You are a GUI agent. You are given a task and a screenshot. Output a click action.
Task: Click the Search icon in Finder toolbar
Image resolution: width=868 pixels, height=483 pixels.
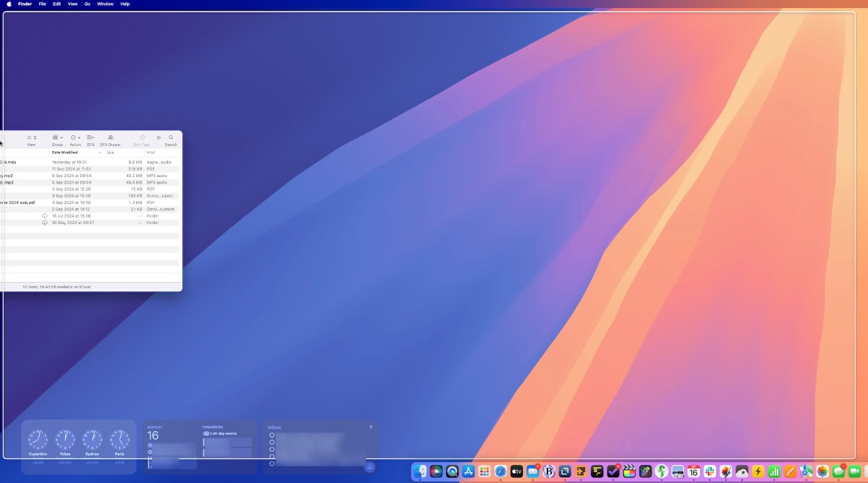171,137
